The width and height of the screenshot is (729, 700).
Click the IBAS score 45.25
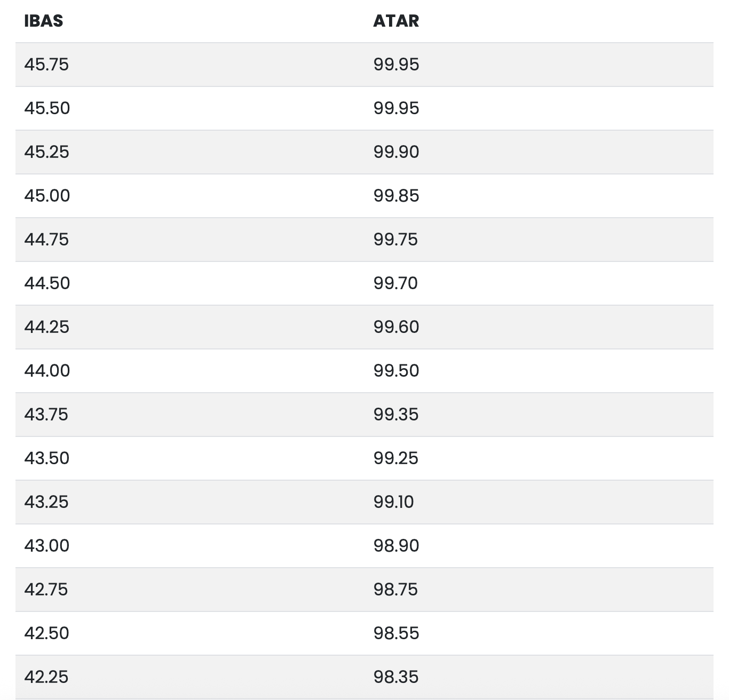click(x=46, y=152)
